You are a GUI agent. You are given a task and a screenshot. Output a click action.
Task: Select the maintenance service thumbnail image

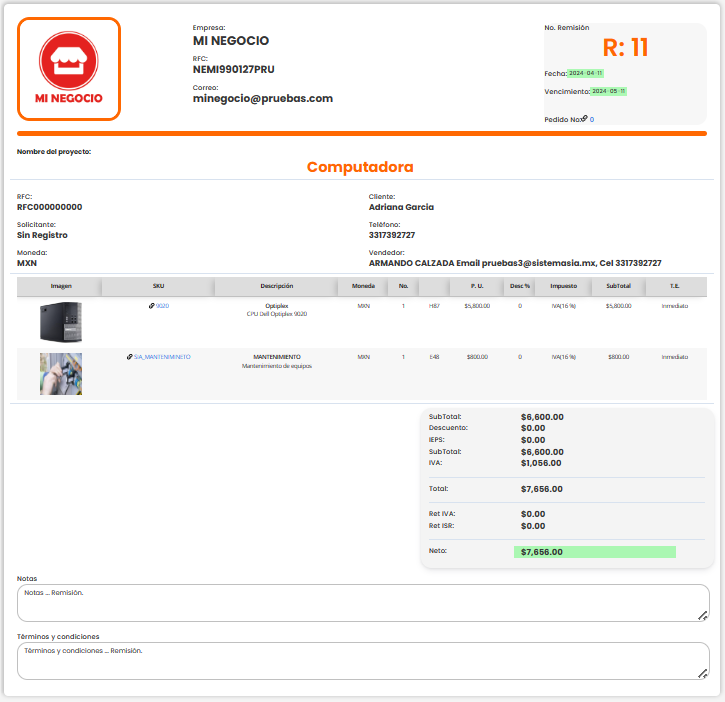(61, 373)
